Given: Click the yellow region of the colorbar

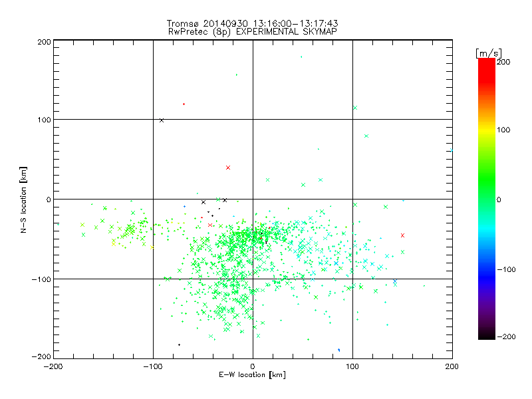Looking at the screenshot, I should pyautogui.click(x=487, y=130).
